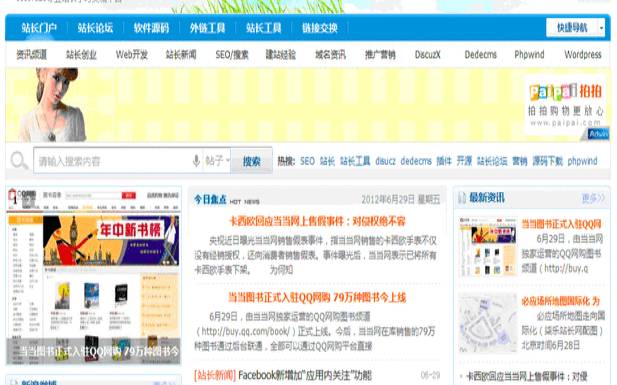
Task: Go to 站长创业 sub-navigation
Action: (x=81, y=54)
